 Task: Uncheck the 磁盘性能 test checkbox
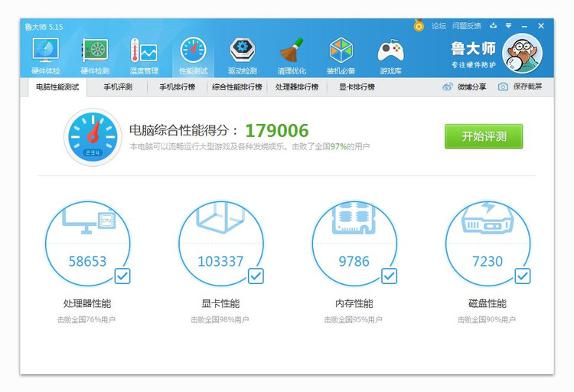[523, 276]
